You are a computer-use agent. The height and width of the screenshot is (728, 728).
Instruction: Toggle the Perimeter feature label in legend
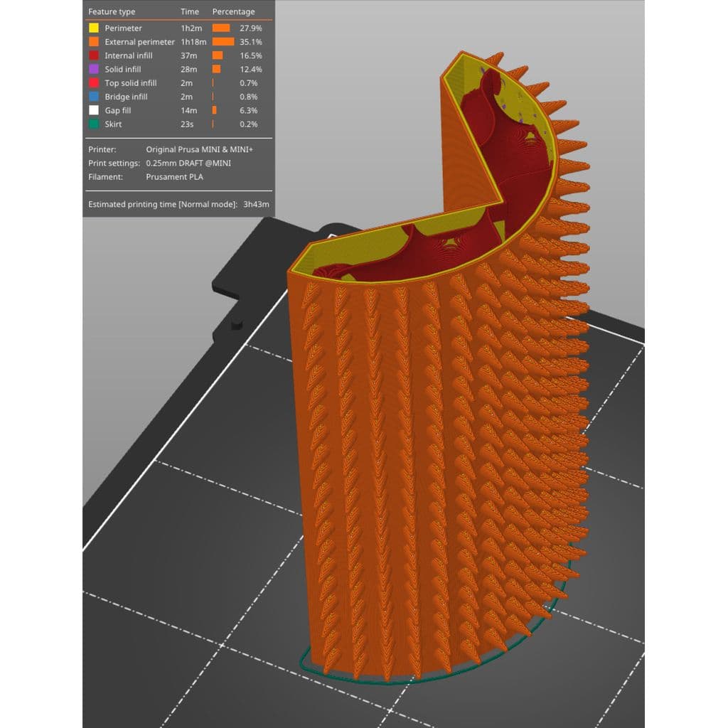123,28
